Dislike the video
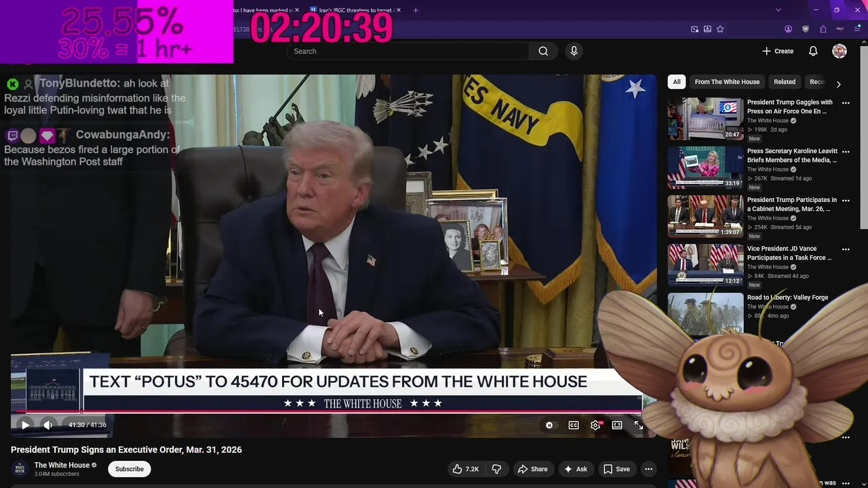This screenshot has width=868, height=488. click(496, 469)
